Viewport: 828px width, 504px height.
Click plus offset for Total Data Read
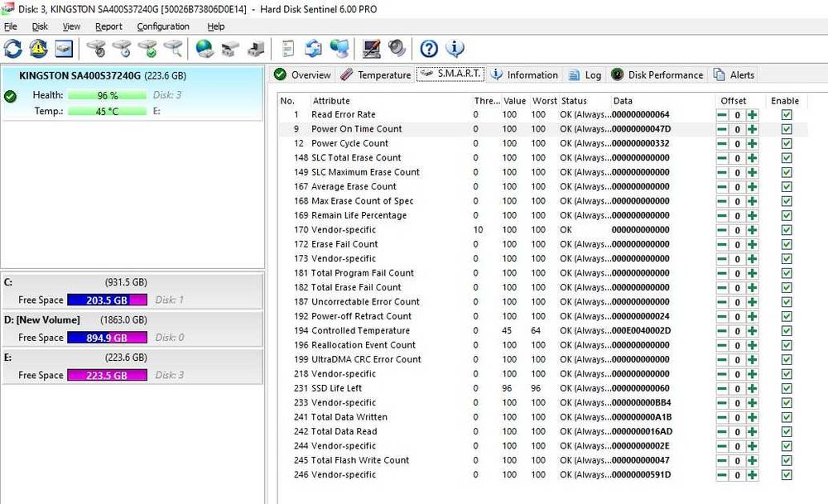(x=753, y=432)
